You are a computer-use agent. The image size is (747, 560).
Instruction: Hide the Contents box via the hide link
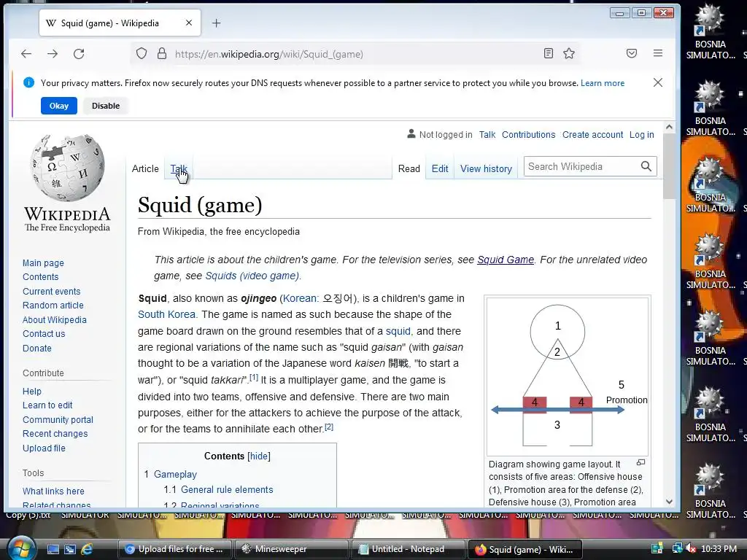point(259,456)
